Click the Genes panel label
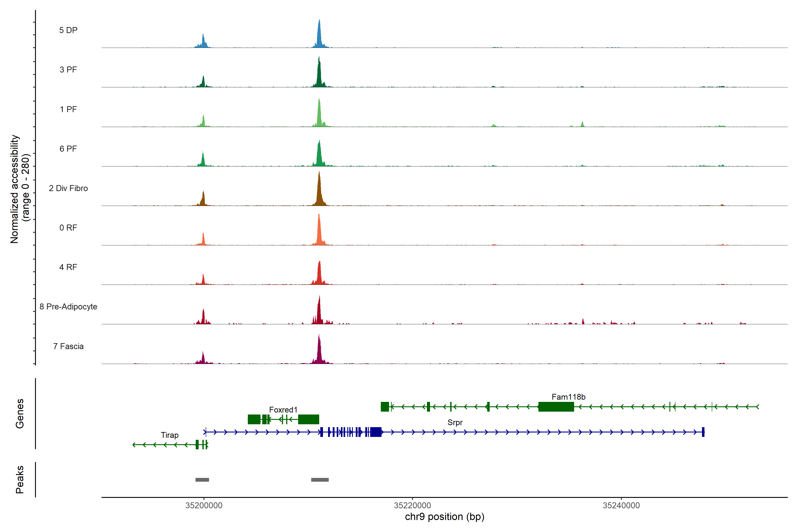The width and height of the screenshot is (798, 532). [x=20, y=413]
